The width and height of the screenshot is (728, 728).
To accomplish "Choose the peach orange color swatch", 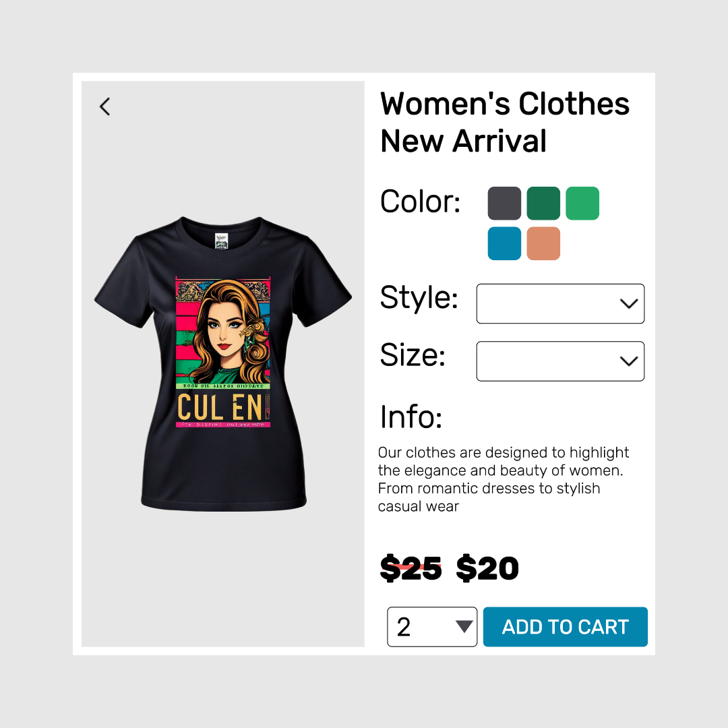I will tap(543, 243).
